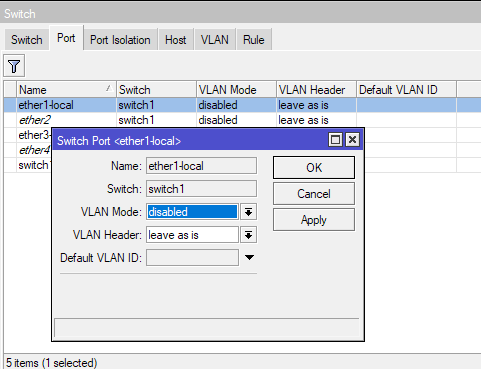Click the Switch field showing switch1
The image size is (481, 369).
(x=201, y=189)
